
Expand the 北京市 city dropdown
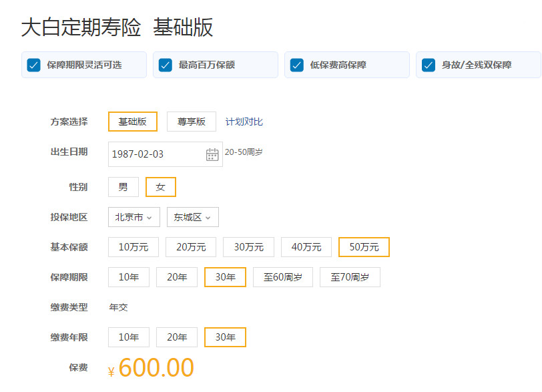coord(134,217)
